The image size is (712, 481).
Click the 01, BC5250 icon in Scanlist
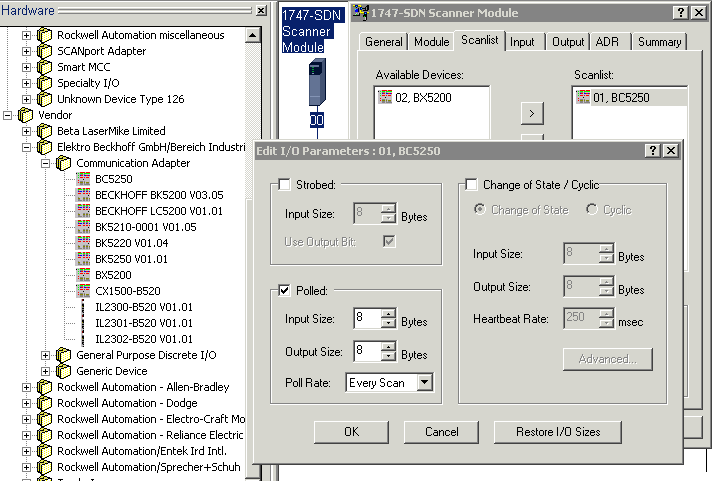[x=583, y=97]
